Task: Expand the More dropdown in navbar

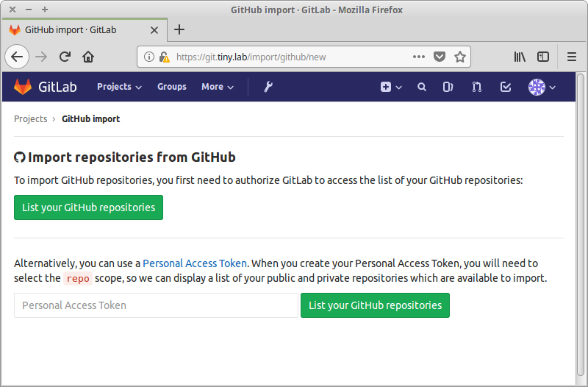Action: click(x=218, y=87)
